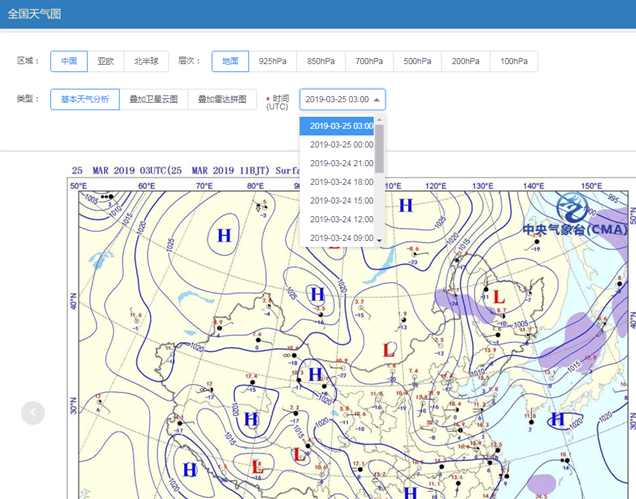The image size is (636, 499).
Task: Choose the 850hPa level
Action: click(x=320, y=61)
